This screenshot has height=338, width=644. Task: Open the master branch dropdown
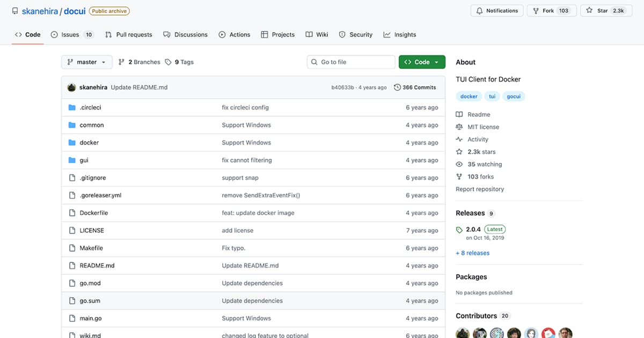coord(86,62)
